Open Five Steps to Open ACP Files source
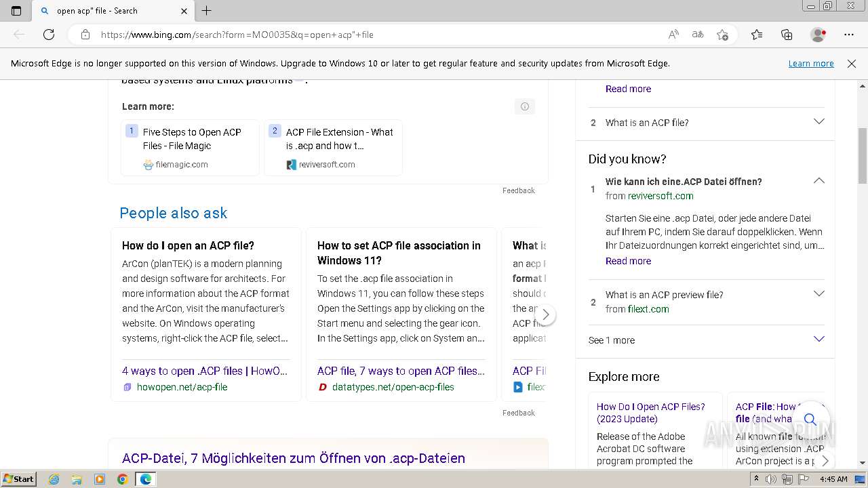The width and height of the screenshot is (868, 488). (191, 148)
